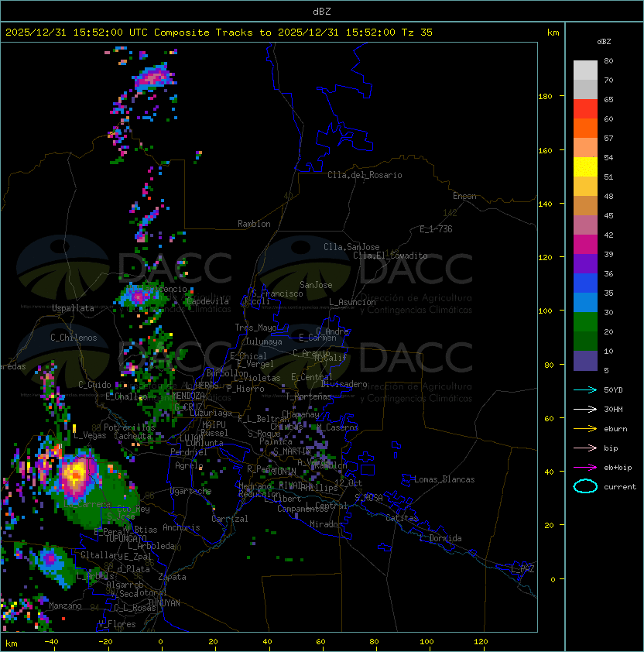Click the dBZ title at top

tap(322, 11)
